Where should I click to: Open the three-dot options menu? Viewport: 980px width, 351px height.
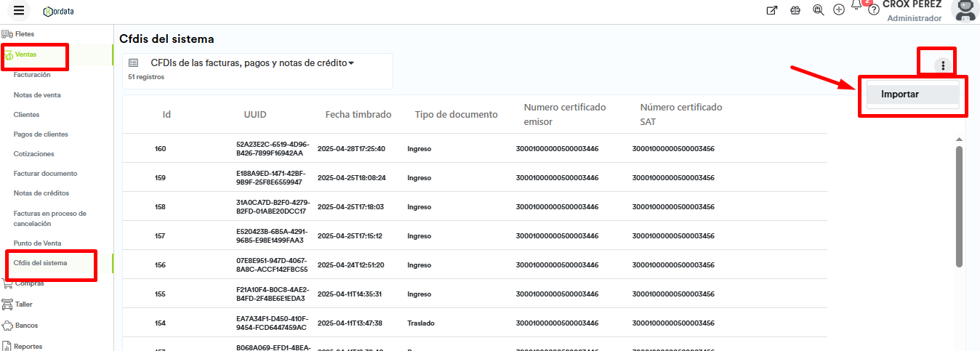click(x=943, y=65)
